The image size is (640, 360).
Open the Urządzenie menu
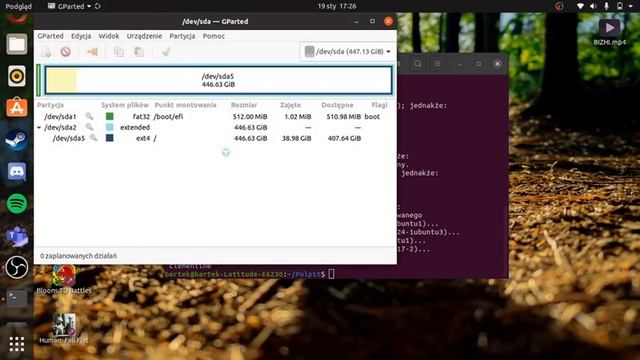pyautogui.click(x=144, y=36)
